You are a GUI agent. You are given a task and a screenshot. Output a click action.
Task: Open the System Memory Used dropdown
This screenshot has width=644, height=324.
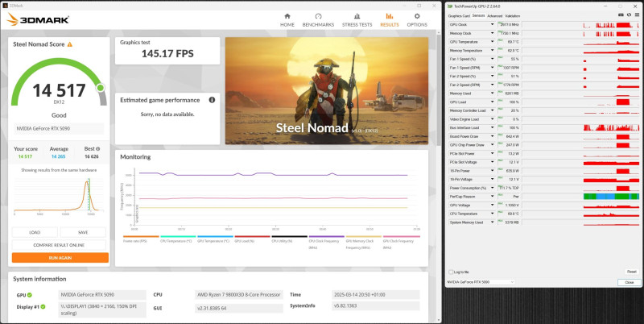[493, 222]
